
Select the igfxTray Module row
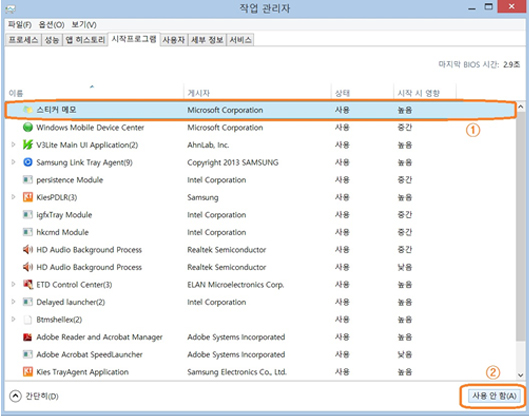tap(260, 214)
